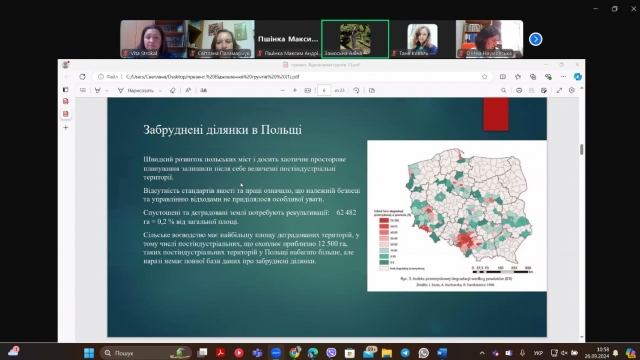Click the page number field showing 6
640x360 pixels.
tap(324, 90)
